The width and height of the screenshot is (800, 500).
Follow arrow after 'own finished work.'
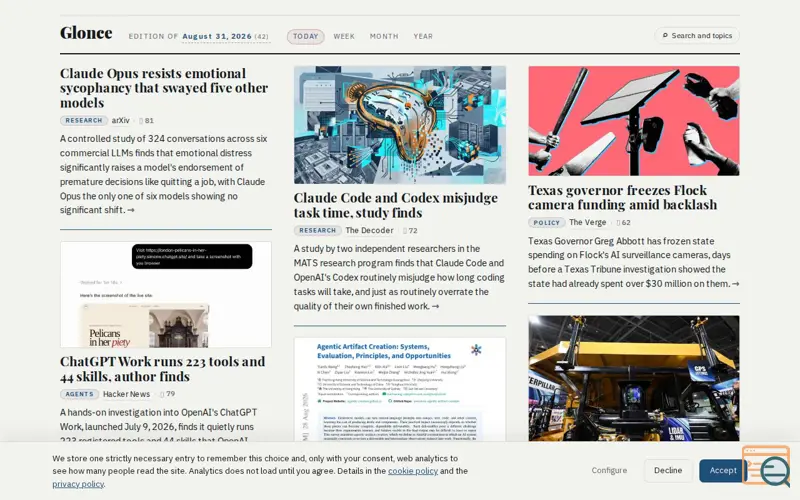pyautogui.click(x=435, y=307)
